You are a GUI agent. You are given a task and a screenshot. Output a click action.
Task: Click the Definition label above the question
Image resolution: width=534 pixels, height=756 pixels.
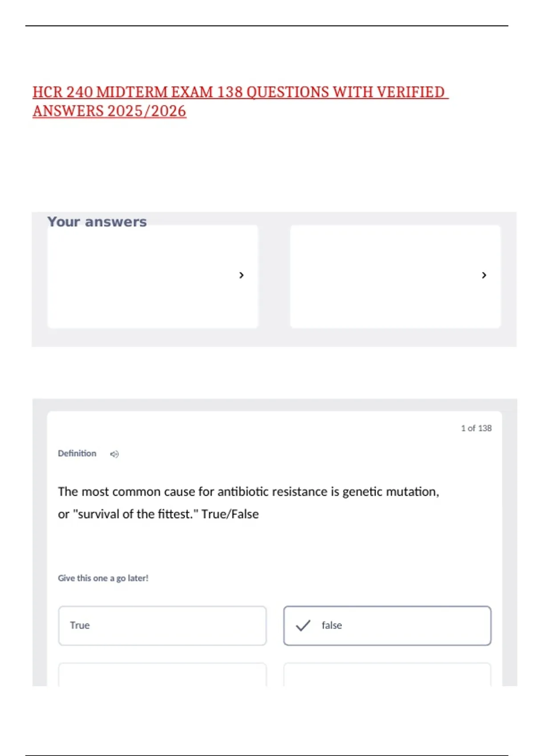[x=77, y=454]
